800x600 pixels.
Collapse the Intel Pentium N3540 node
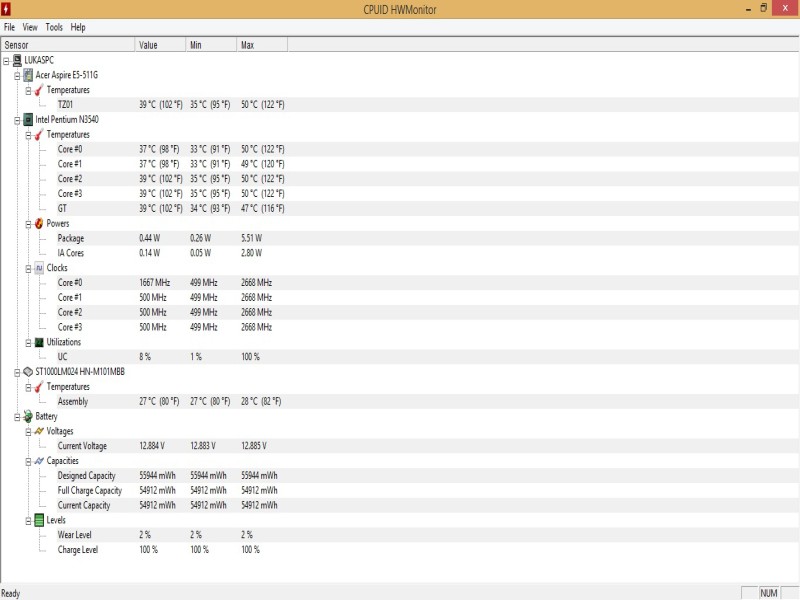click(17, 120)
